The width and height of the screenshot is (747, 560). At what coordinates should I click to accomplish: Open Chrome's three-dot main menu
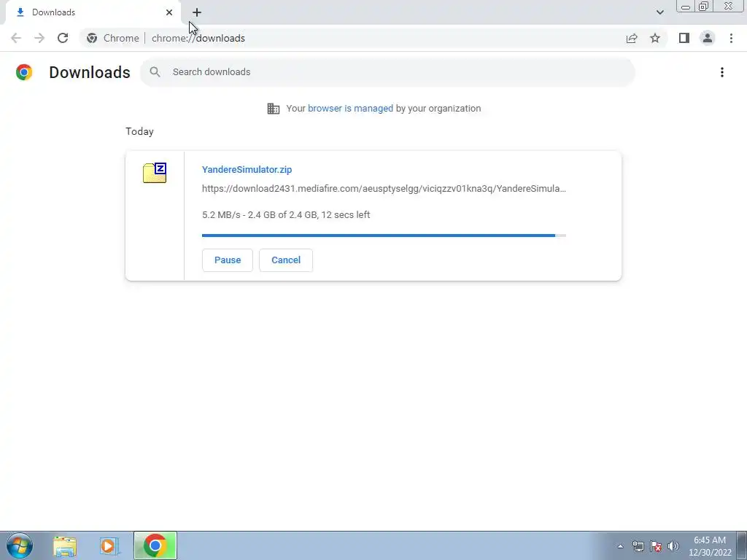click(731, 38)
